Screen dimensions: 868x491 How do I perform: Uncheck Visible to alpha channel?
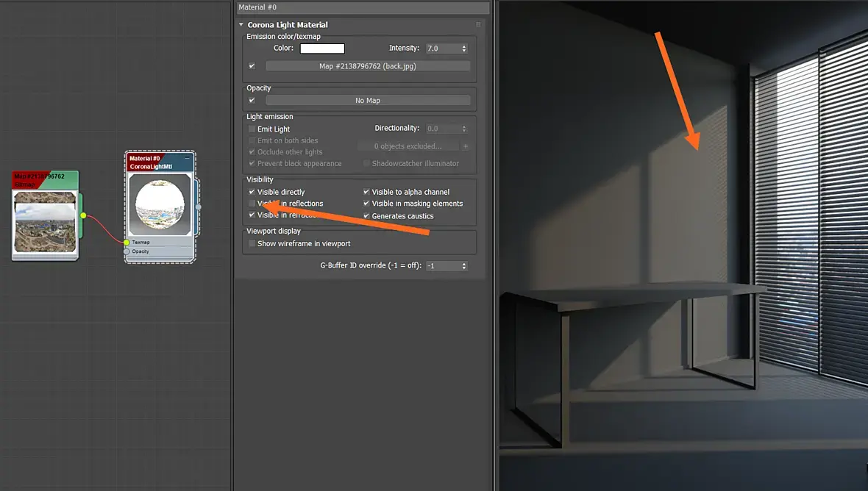pyautogui.click(x=366, y=192)
